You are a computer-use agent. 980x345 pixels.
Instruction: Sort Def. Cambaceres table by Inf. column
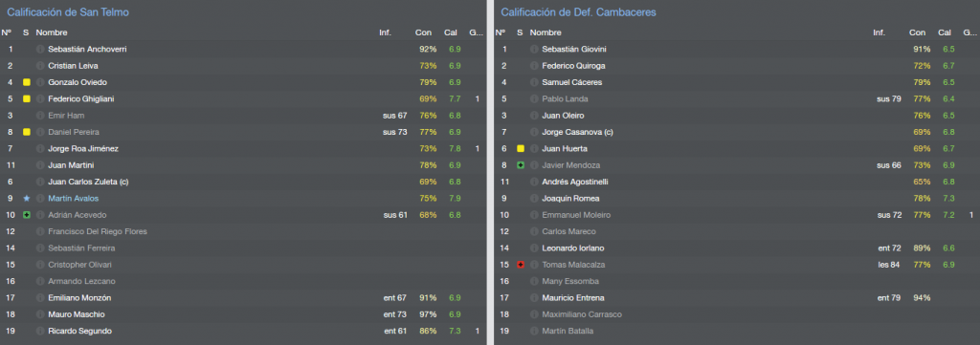pyautogui.click(x=880, y=32)
